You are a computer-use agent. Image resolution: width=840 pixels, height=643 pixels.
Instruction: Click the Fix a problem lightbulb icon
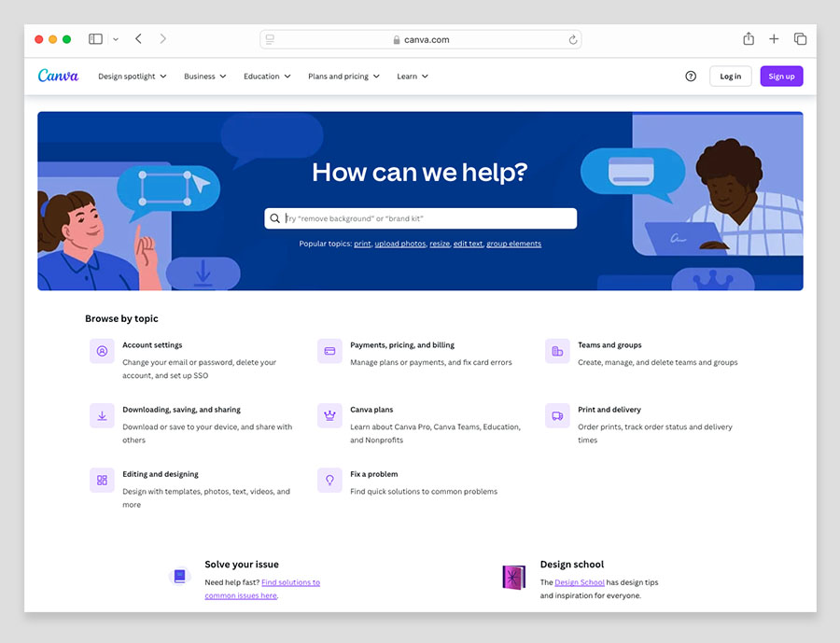[329, 480]
